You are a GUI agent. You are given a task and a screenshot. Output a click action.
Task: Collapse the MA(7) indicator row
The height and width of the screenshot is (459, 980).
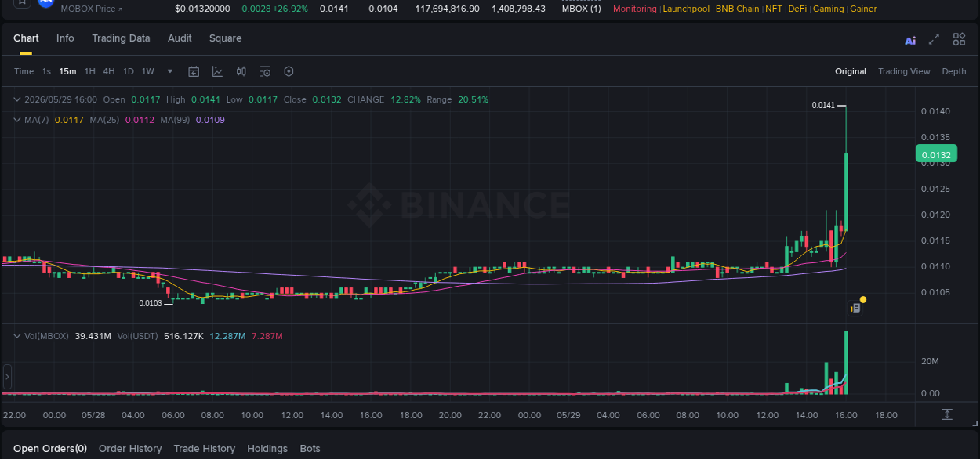(x=16, y=120)
